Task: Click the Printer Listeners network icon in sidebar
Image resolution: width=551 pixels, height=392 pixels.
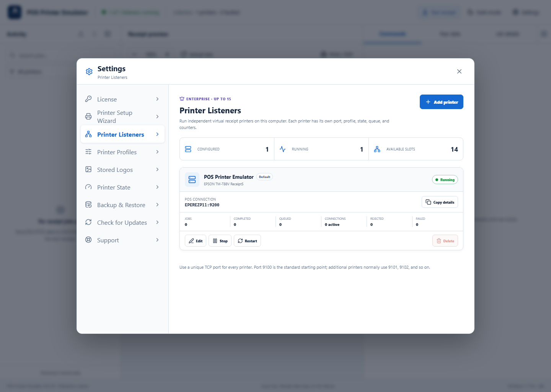Action: (x=88, y=134)
